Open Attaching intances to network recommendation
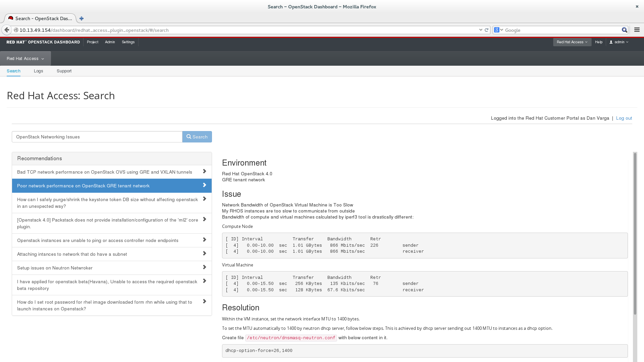 tap(112, 254)
